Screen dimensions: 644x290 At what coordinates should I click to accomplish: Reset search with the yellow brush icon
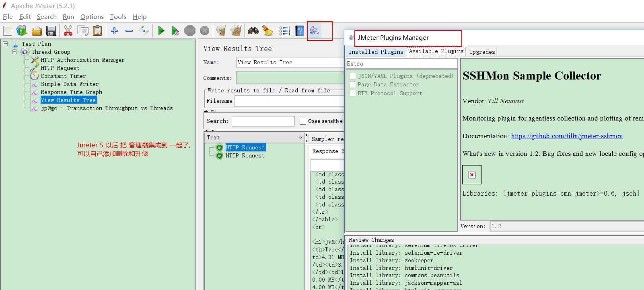[267, 31]
